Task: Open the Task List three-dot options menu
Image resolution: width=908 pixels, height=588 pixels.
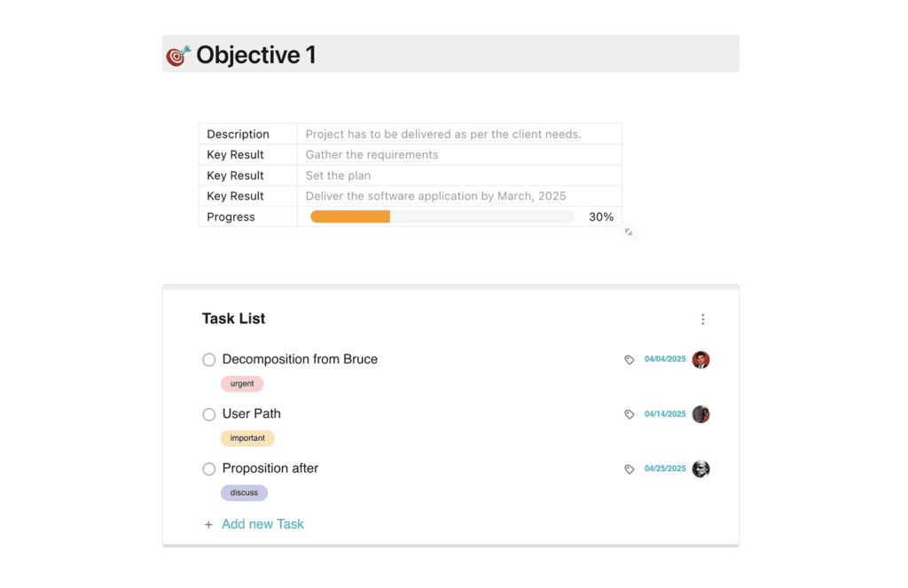Action: click(x=703, y=318)
